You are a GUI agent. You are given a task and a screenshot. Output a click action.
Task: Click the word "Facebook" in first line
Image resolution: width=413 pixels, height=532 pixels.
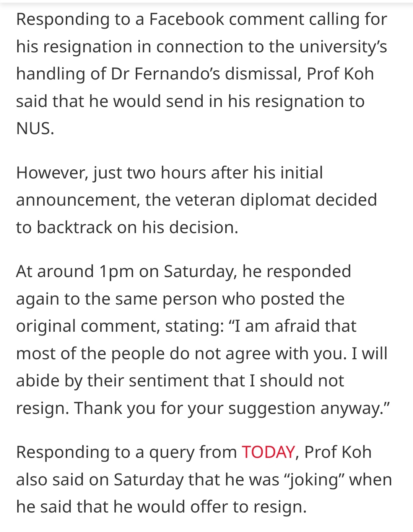(x=186, y=19)
